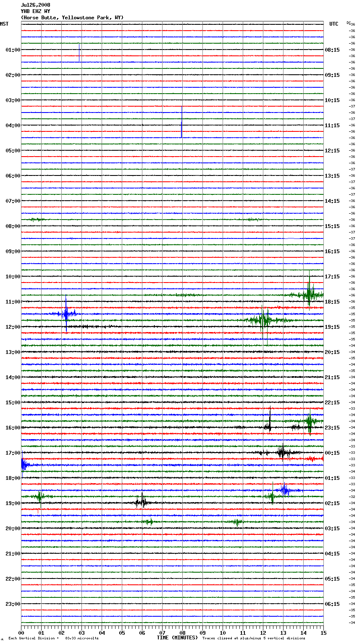Select the 09:00 MST time label
Screen dimensions: 357x644
pyautogui.click(x=13, y=251)
